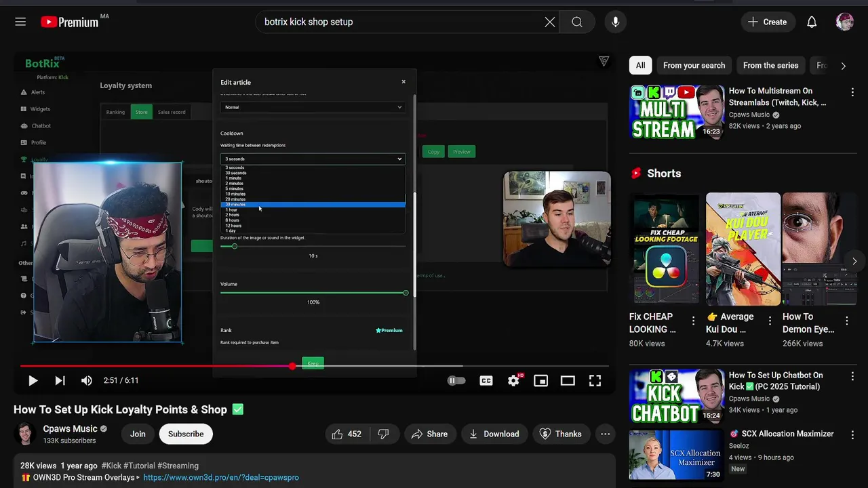
Task: Click the video progress bar scrubber
Action: tap(292, 366)
